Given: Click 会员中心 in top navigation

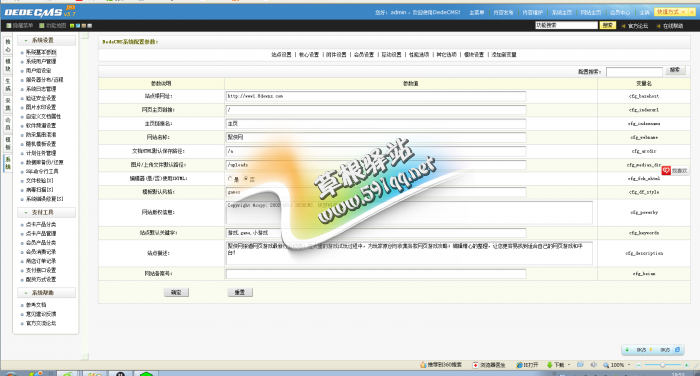Looking at the screenshot, I should click(620, 13).
